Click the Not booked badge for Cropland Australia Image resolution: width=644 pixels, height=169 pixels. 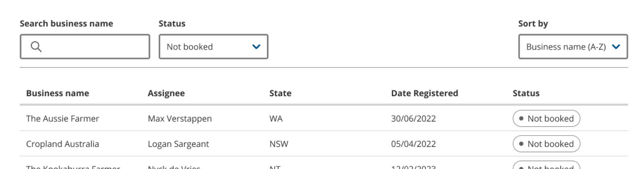point(546,144)
